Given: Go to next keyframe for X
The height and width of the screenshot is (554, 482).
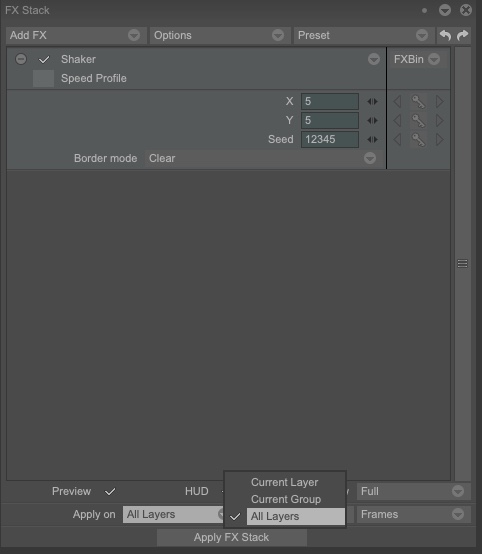Looking at the screenshot, I should click(x=439, y=102).
